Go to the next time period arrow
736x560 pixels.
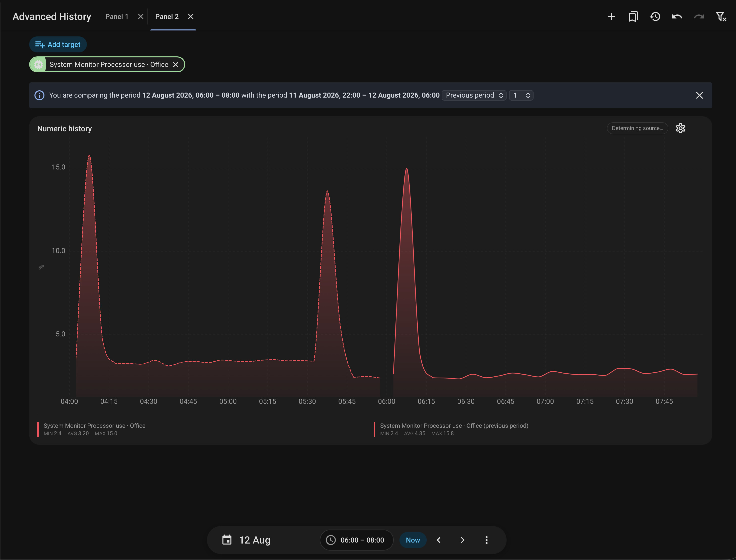tap(463, 540)
